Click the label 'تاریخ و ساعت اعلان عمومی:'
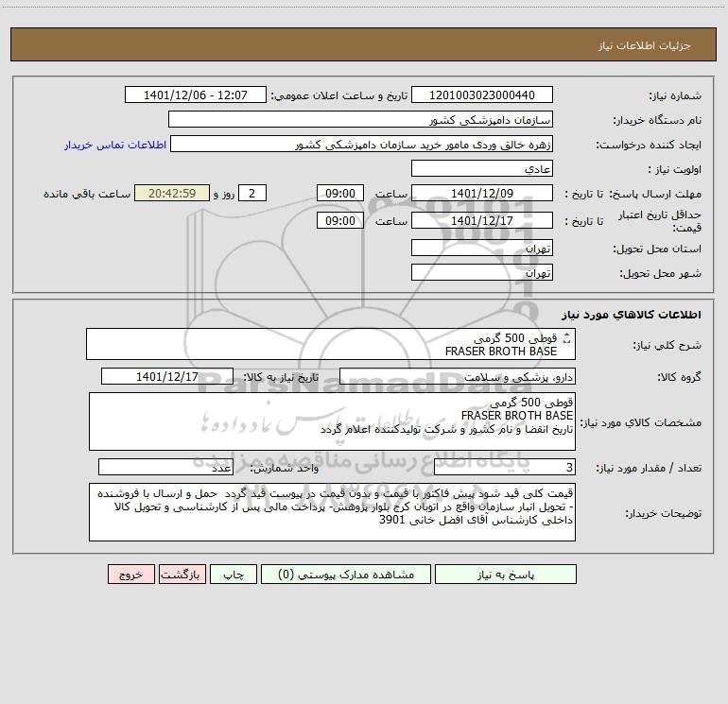 [x=339, y=96]
